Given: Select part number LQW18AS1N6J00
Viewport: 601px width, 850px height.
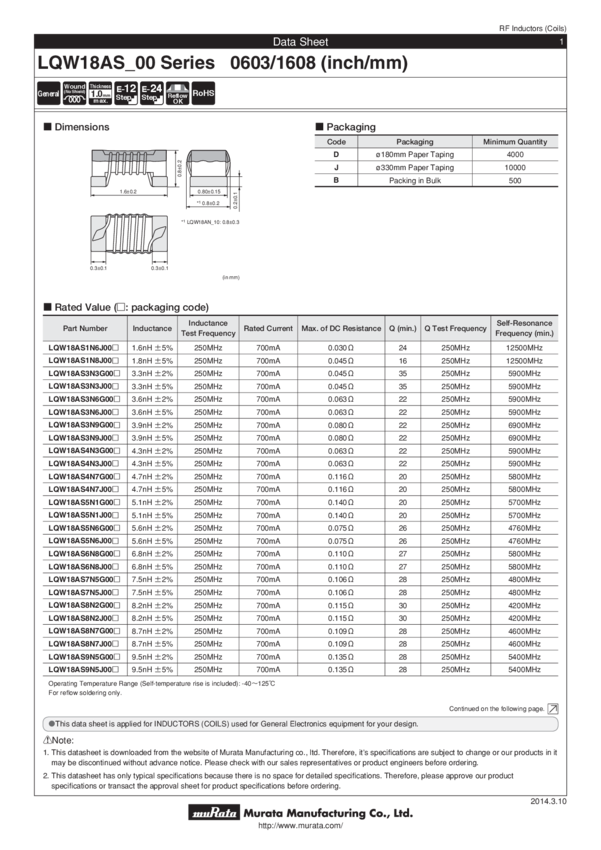Looking at the screenshot, I should (x=83, y=347).
